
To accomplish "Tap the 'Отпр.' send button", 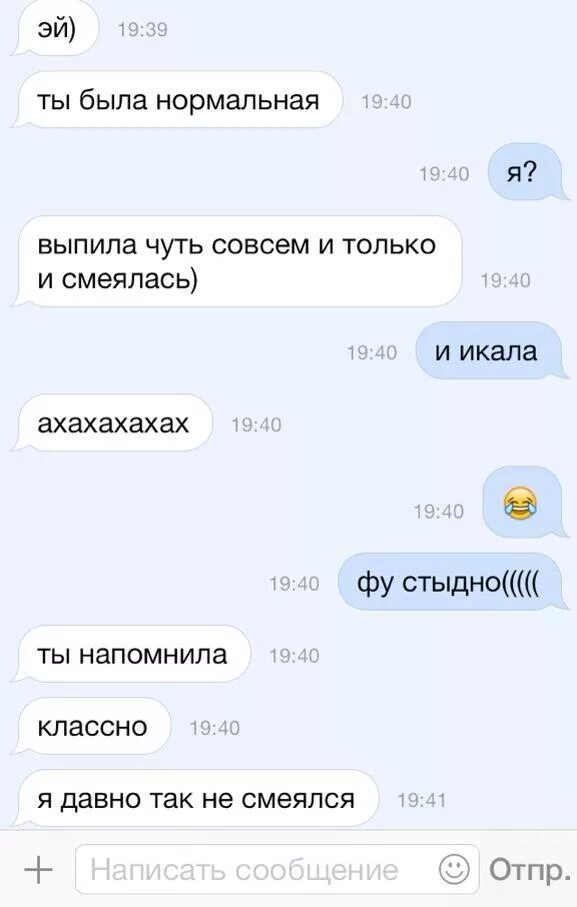I will (527, 869).
